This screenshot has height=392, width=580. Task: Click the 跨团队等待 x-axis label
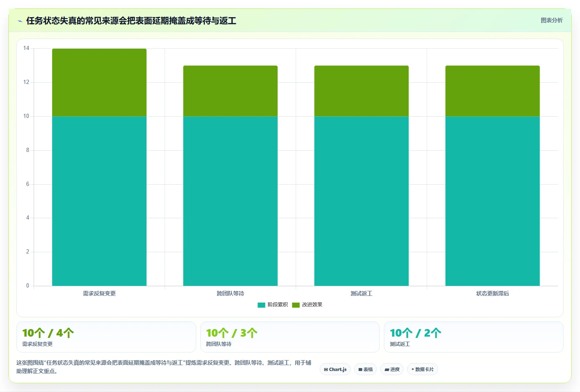230,293
